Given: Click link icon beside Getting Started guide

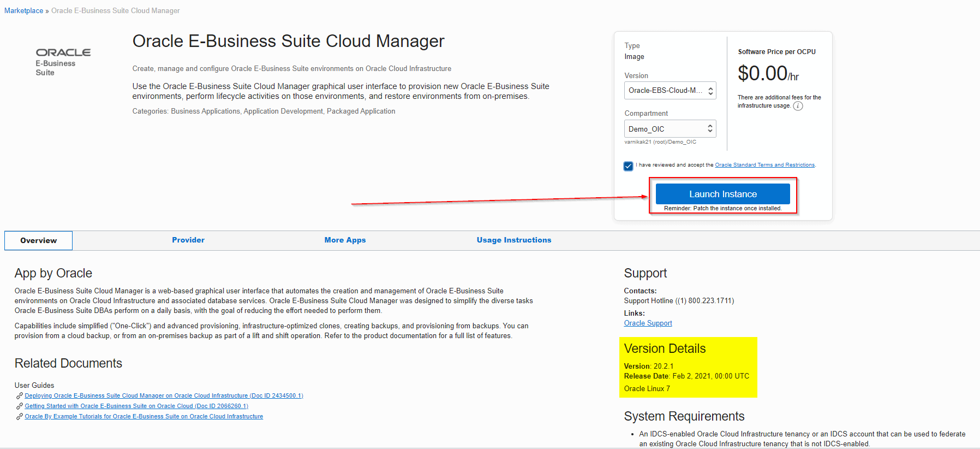Looking at the screenshot, I should pyautogui.click(x=19, y=406).
